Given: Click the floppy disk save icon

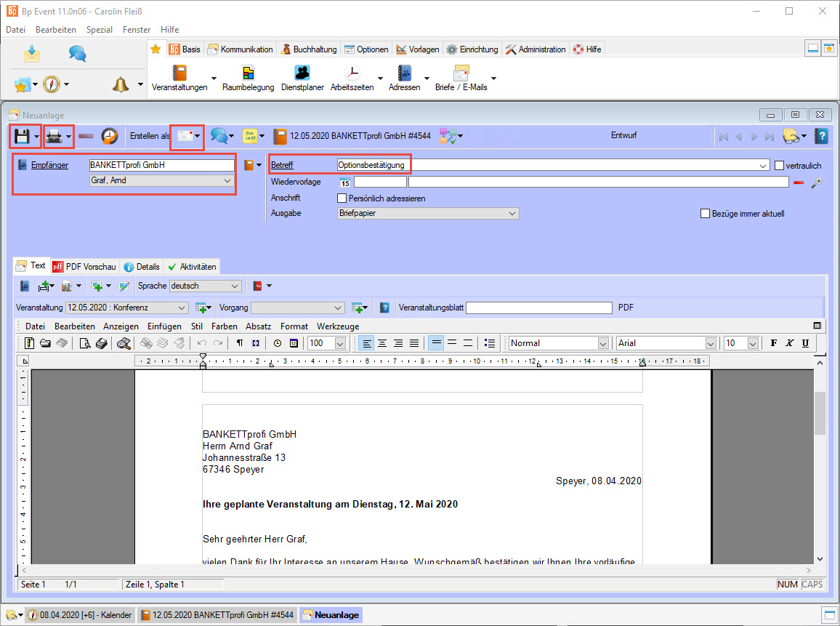Looking at the screenshot, I should (22, 136).
